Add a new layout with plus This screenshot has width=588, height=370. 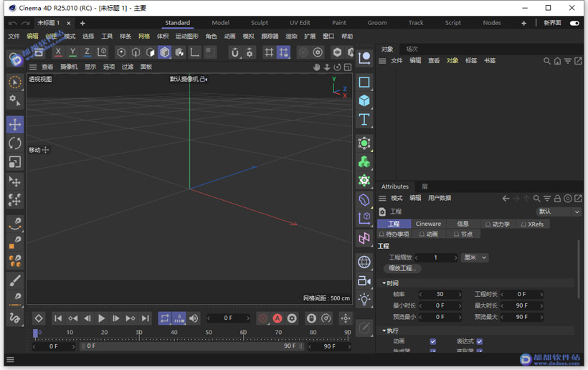[x=523, y=23]
